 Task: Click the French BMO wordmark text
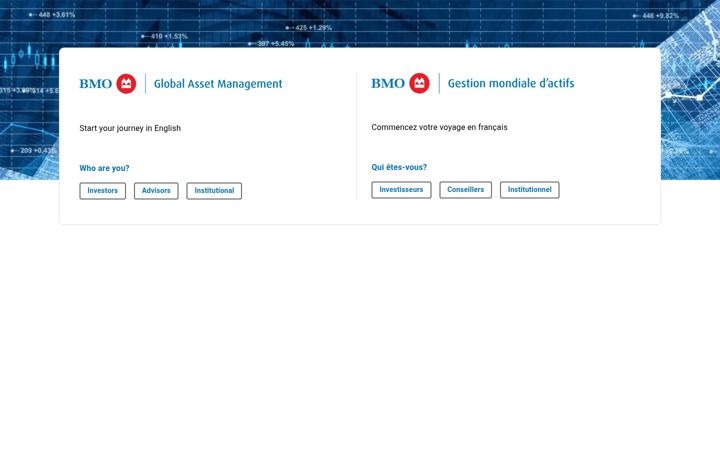pyautogui.click(x=388, y=84)
